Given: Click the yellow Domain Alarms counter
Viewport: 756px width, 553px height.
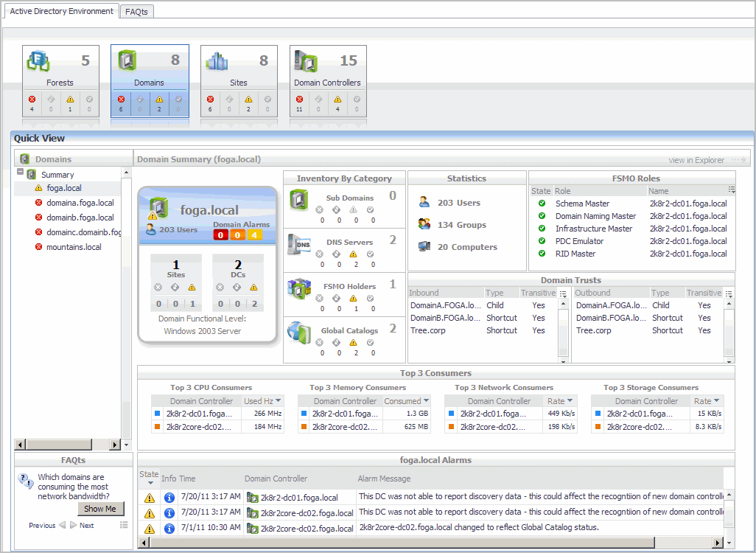Looking at the screenshot, I should tap(254, 235).
